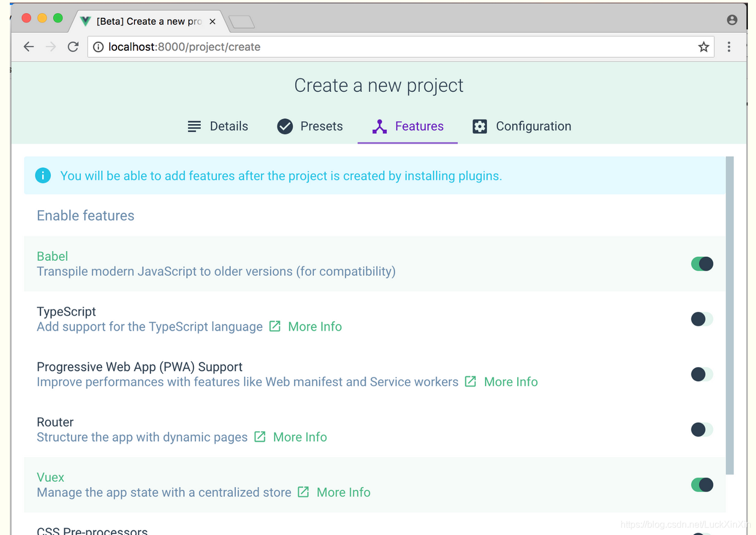View site info icon in the address bar
This screenshot has height=535, width=756.
pyautogui.click(x=98, y=47)
